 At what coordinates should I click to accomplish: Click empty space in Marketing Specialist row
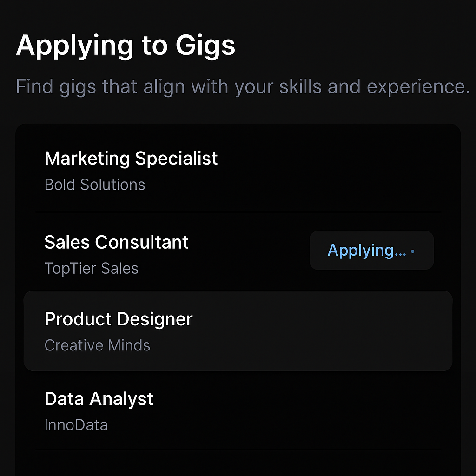[335, 171]
